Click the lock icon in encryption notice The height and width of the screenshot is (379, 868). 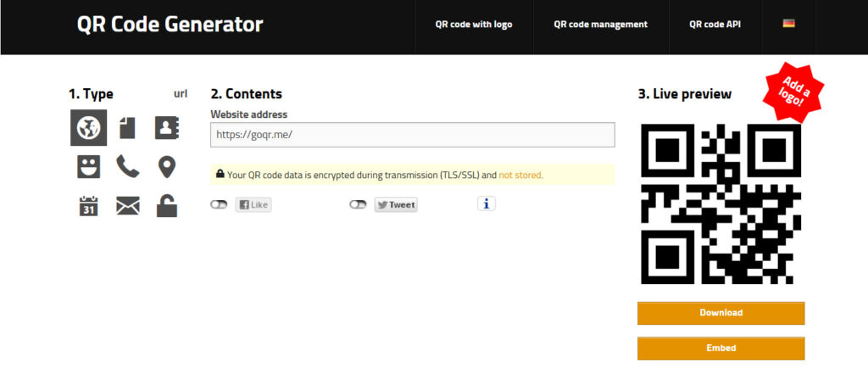point(220,174)
